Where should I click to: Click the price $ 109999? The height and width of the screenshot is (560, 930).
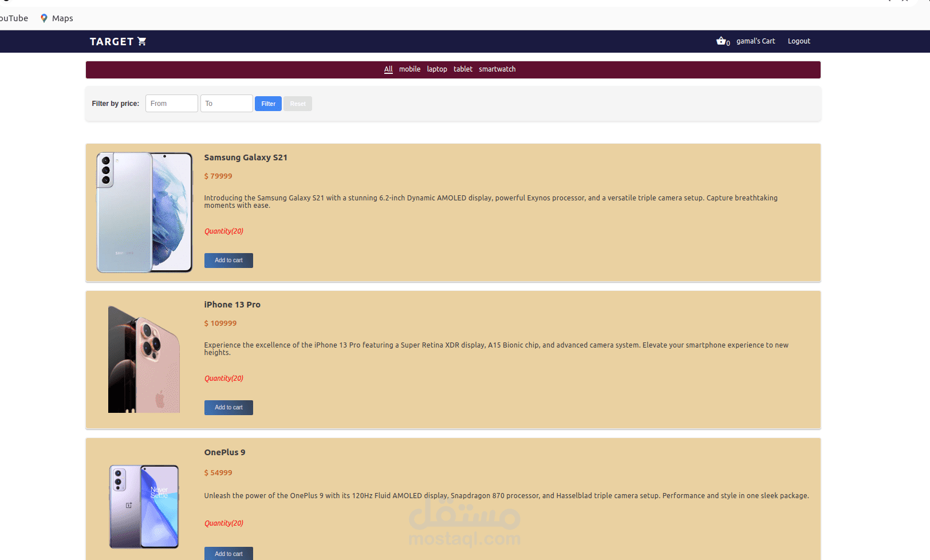(x=220, y=324)
